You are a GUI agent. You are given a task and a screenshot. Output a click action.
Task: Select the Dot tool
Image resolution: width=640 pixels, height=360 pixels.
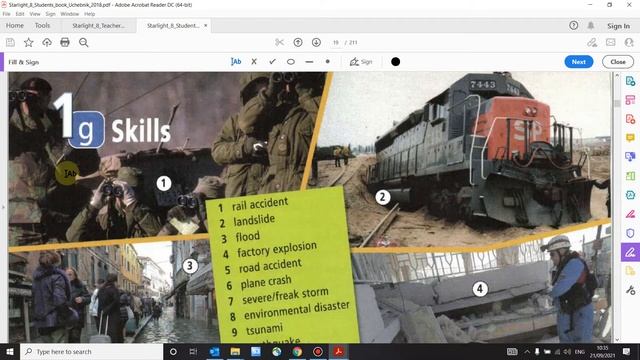pos(327,62)
